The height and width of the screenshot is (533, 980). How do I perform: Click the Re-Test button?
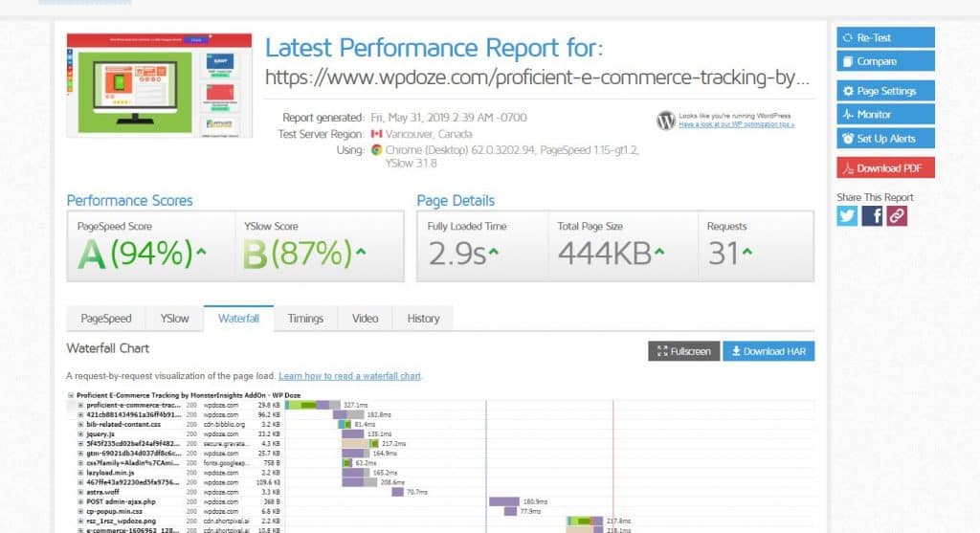885,37
